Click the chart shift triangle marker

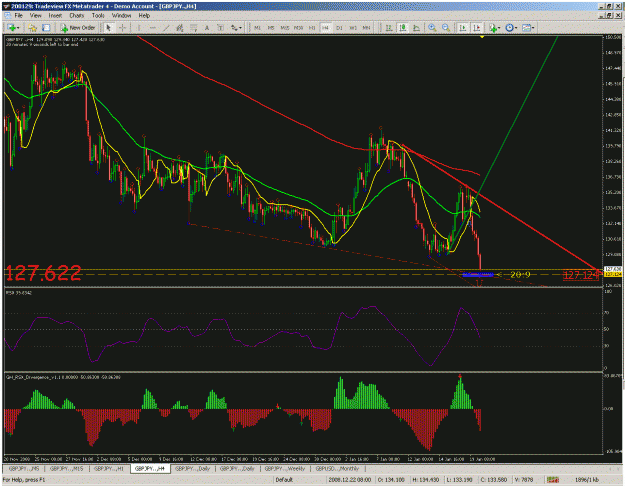coord(482,37)
